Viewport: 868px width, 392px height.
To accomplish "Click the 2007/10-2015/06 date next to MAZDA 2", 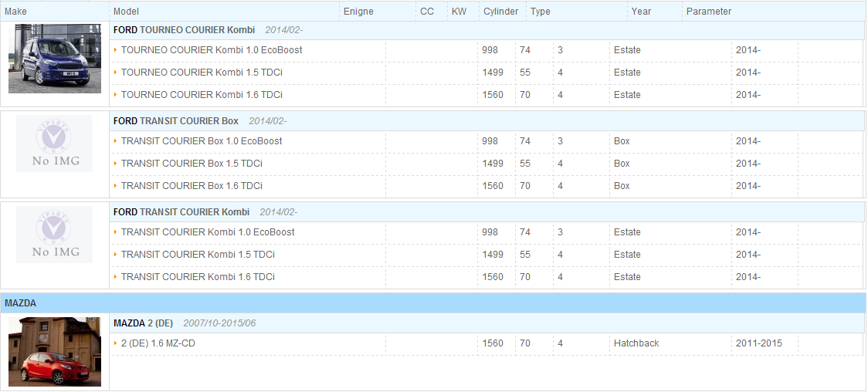I will [x=220, y=323].
